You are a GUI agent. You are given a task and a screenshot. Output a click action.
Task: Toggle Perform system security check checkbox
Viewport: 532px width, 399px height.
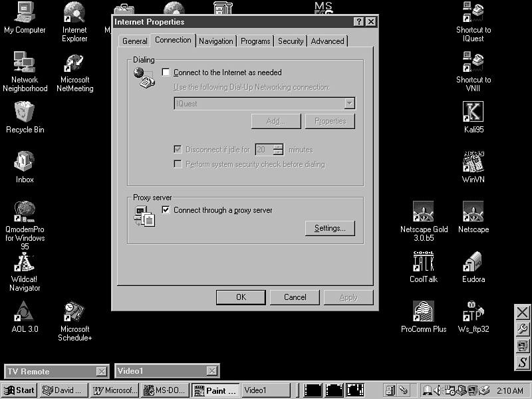pyautogui.click(x=178, y=164)
